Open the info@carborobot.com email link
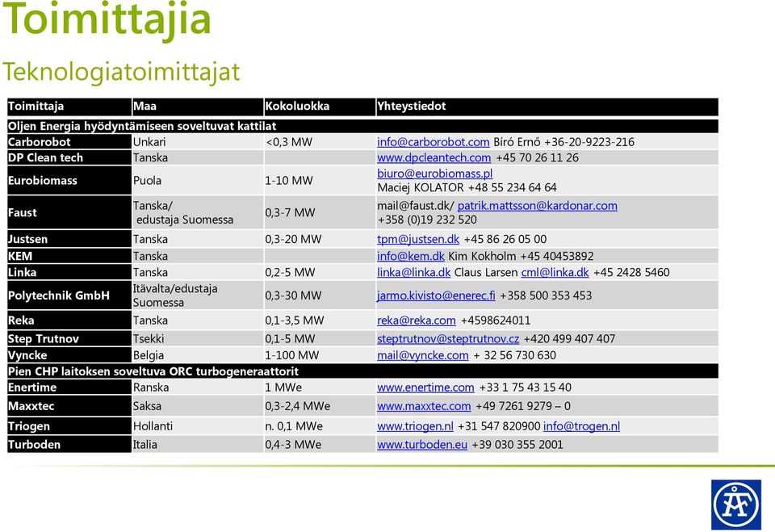Viewport: 775px width, 532px height. click(x=433, y=142)
